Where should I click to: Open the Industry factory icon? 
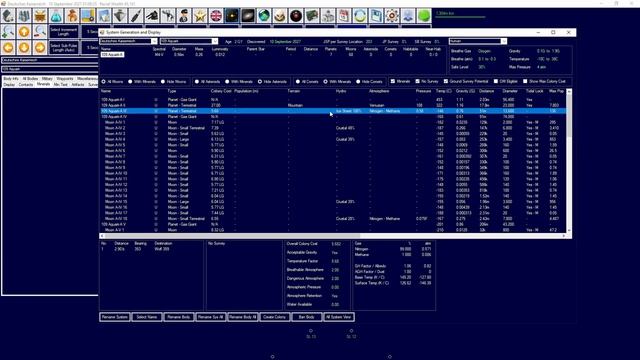24,16
